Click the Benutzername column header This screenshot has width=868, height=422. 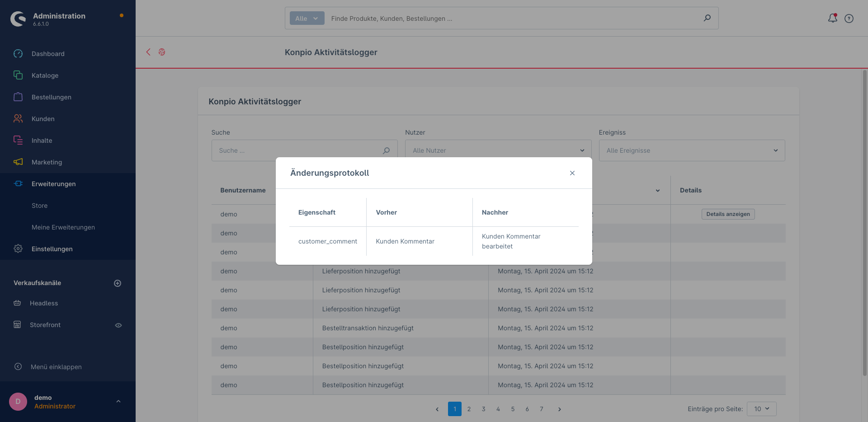(x=243, y=190)
